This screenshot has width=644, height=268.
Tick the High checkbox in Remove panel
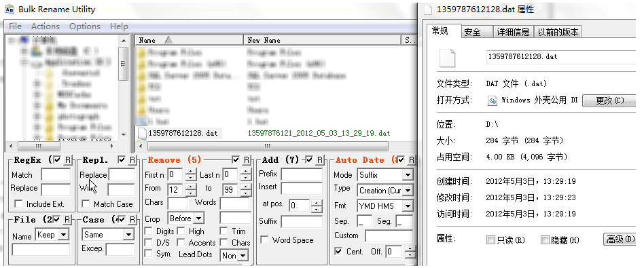tap(181, 231)
